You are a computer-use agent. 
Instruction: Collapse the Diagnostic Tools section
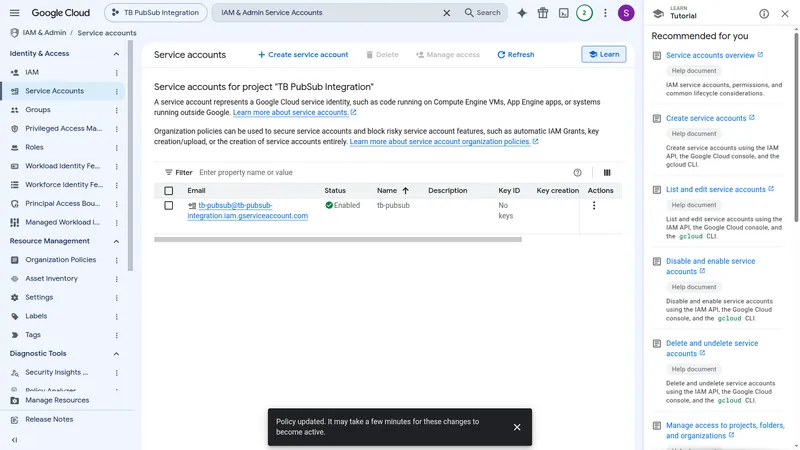[x=116, y=354]
